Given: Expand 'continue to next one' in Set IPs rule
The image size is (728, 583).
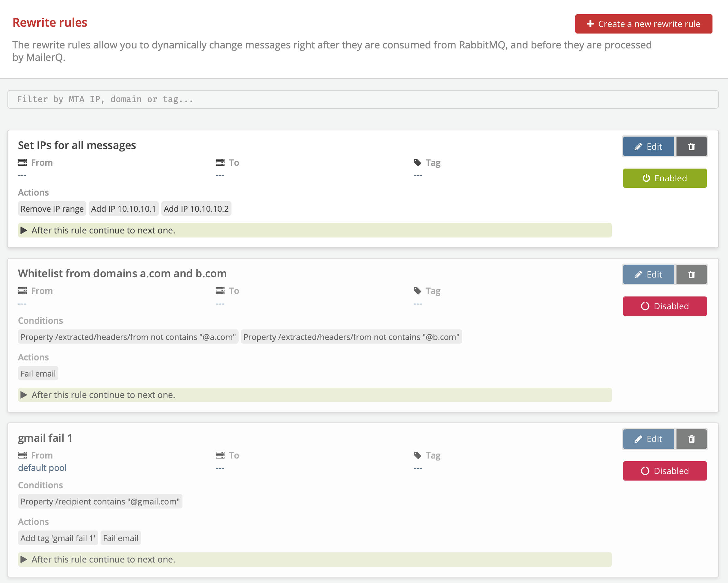Looking at the screenshot, I should point(24,230).
